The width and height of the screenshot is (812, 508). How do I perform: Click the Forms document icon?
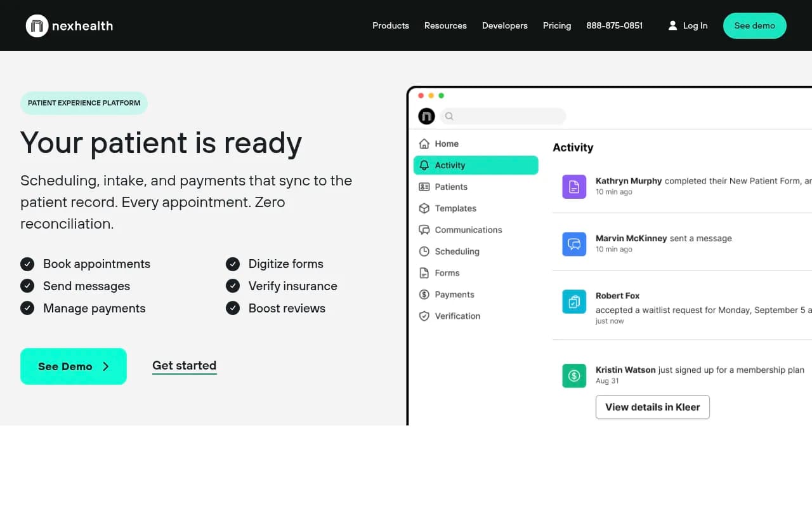(x=424, y=273)
